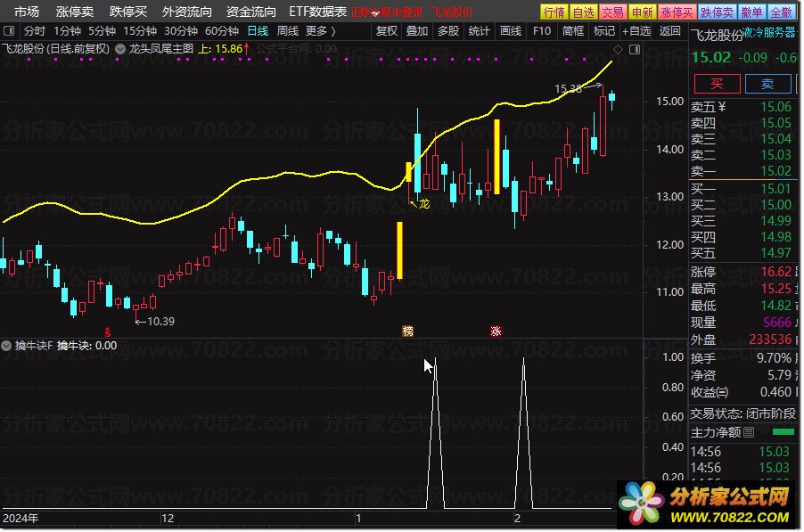Click the yellow 自选 button
The width and height of the screenshot is (804, 532).
point(583,12)
